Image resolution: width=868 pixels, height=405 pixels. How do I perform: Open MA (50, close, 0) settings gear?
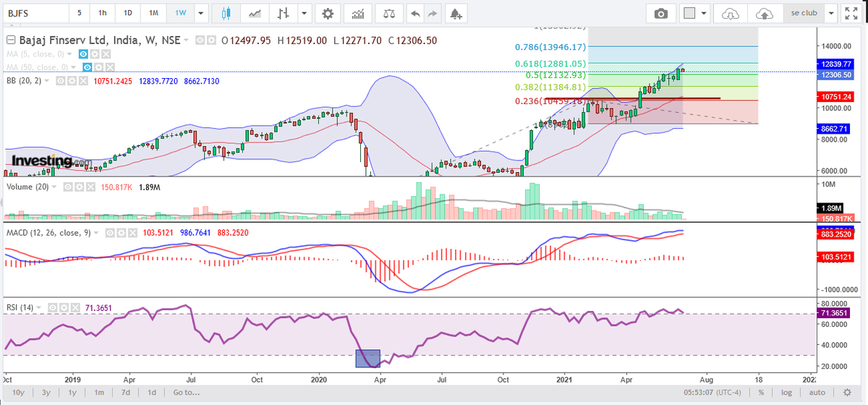coord(98,67)
